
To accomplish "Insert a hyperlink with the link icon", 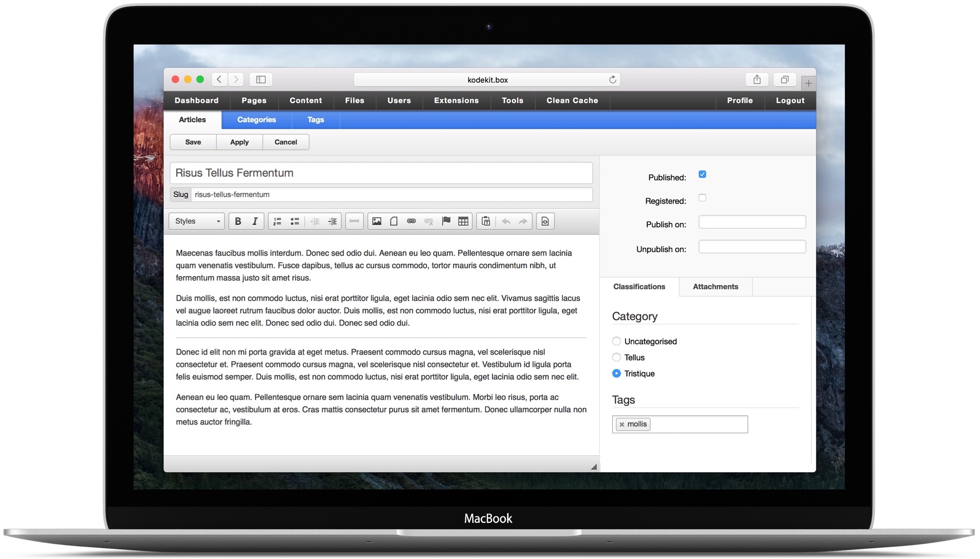I will [x=411, y=221].
